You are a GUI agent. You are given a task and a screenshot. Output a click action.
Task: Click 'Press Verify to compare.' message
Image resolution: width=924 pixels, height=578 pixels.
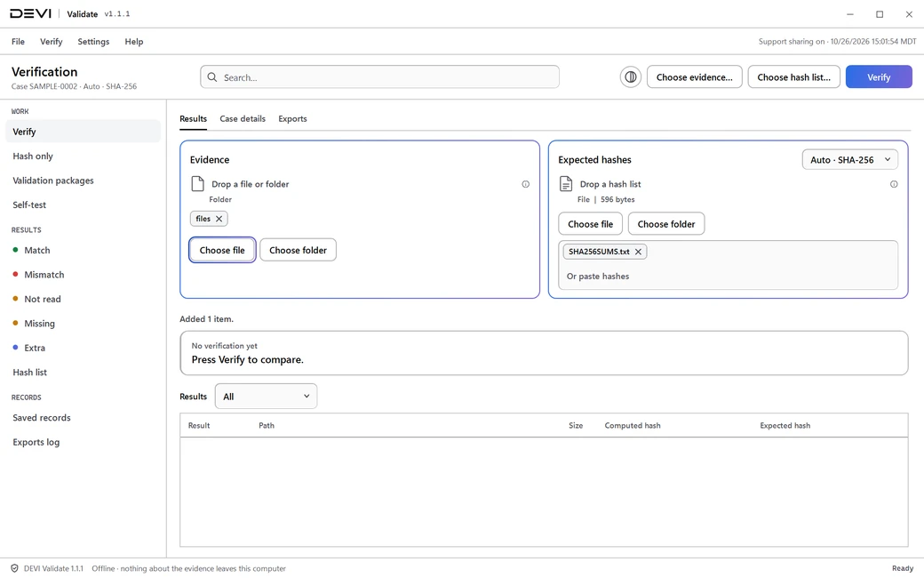[248, 360]
